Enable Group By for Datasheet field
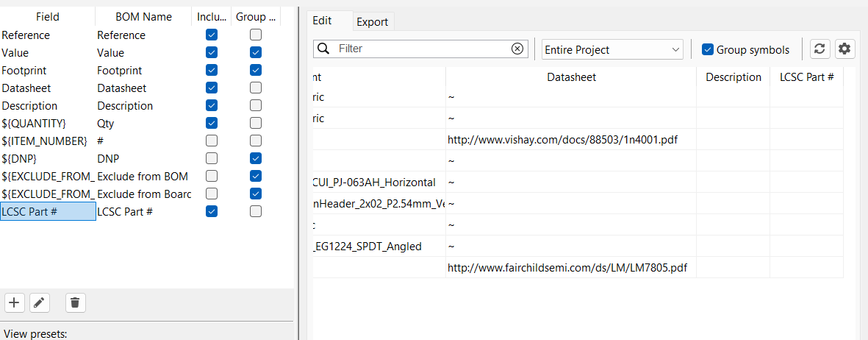Screen dimensions: 868x340 [x=255, y=88]
